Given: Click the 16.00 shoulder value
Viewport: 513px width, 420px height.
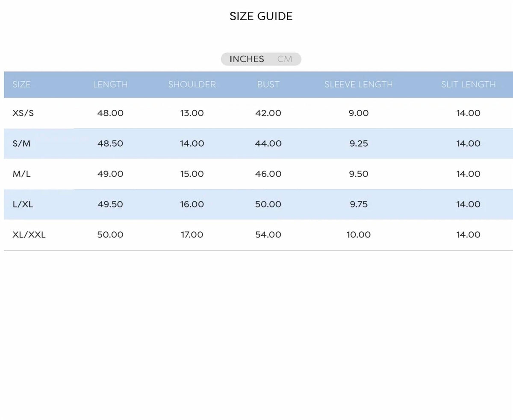Looking at the screenshot, I should (x=192, y=204).
